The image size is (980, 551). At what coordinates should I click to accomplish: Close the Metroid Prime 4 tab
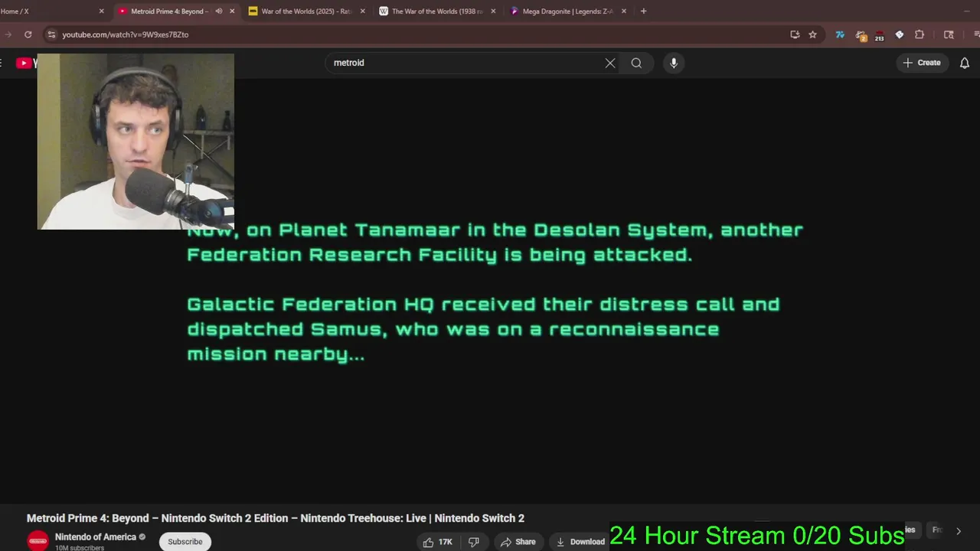(x=232, y=11)
